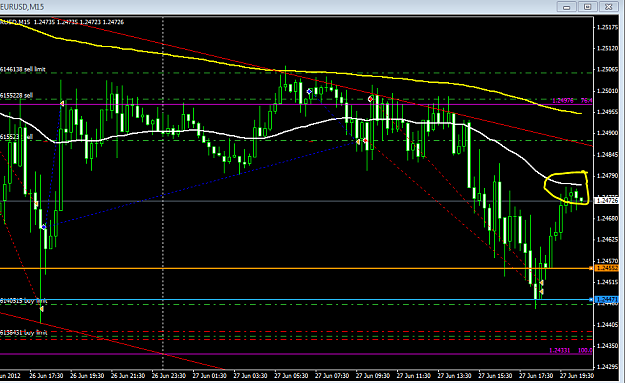Select the 6140515 buy limit order label

[x=24, y=301]
